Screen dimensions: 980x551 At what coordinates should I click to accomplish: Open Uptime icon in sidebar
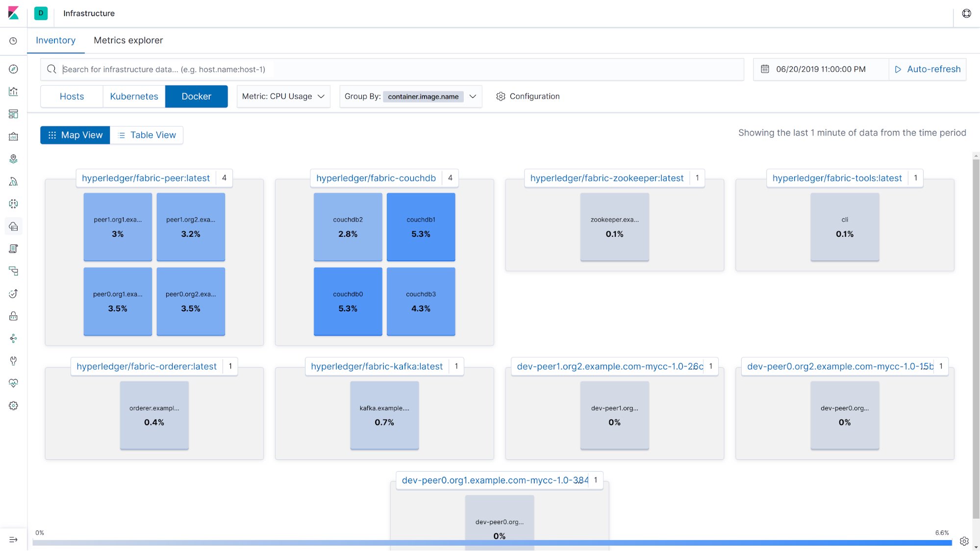[x=13, y=294]
